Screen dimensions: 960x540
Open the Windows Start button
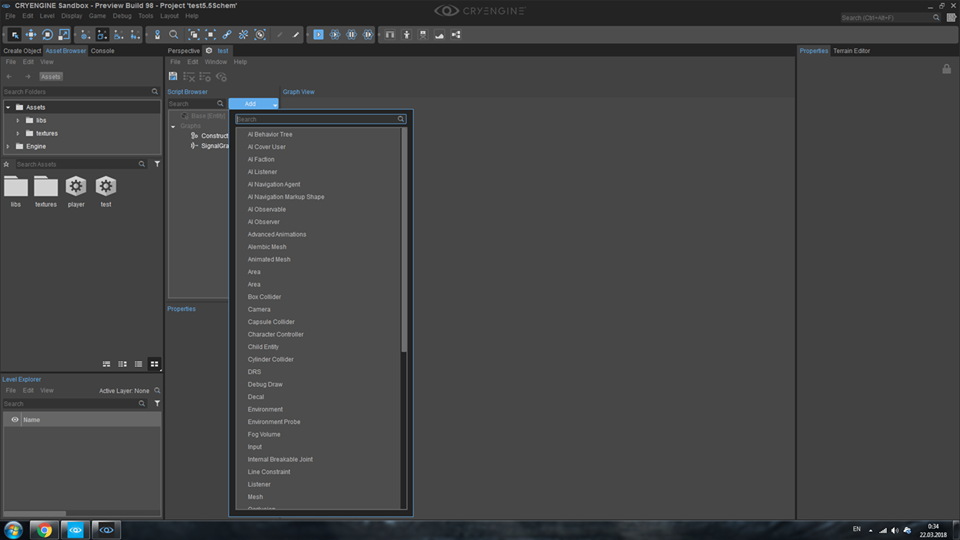point(13,530)
